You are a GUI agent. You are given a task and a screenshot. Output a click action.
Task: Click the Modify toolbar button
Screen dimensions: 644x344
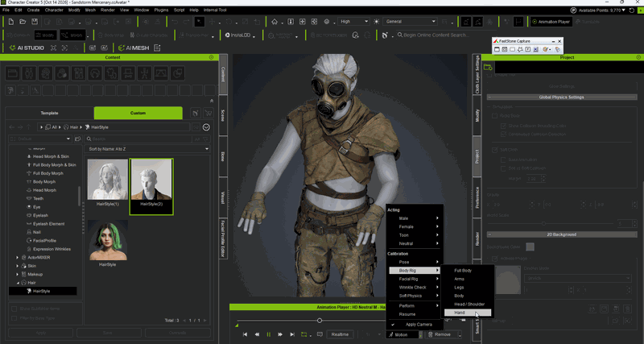45,35
